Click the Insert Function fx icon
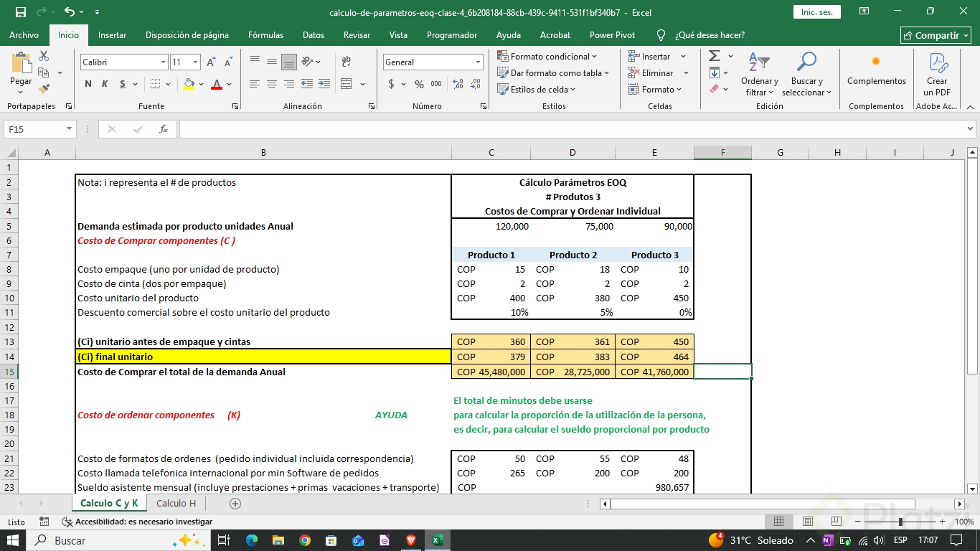Screen dimensions: 980x551 [x=164, y=129]
